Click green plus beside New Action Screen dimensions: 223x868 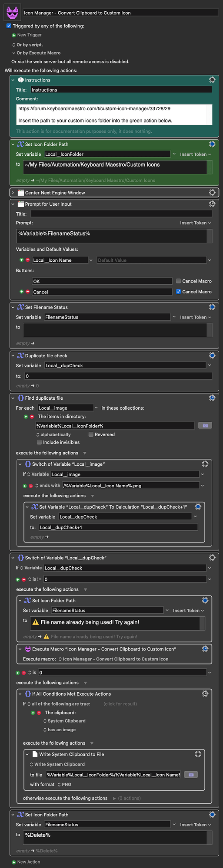tap(14, 862)
